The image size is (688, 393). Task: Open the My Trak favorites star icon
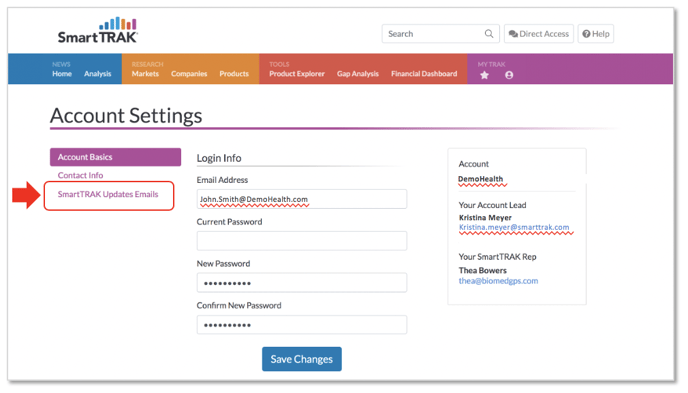click(484, 75)
